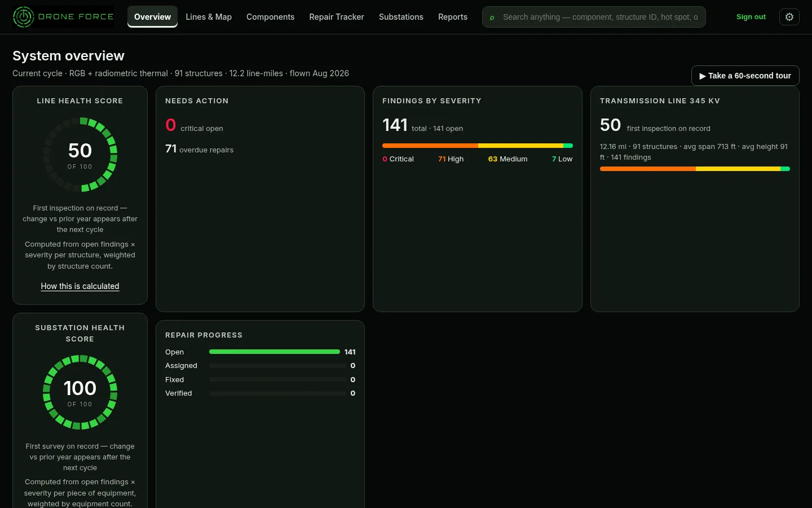Open the Lines & Map tab

click(x=209, y=17)
